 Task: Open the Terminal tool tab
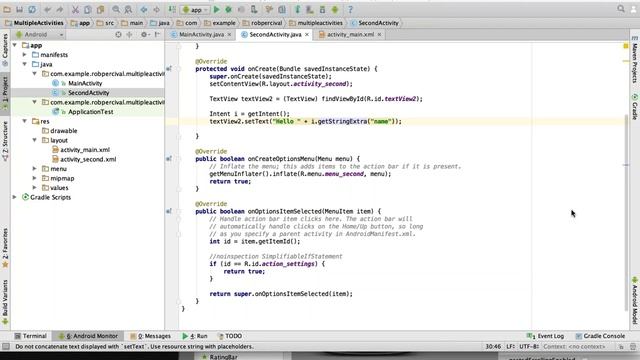[31, 336]
